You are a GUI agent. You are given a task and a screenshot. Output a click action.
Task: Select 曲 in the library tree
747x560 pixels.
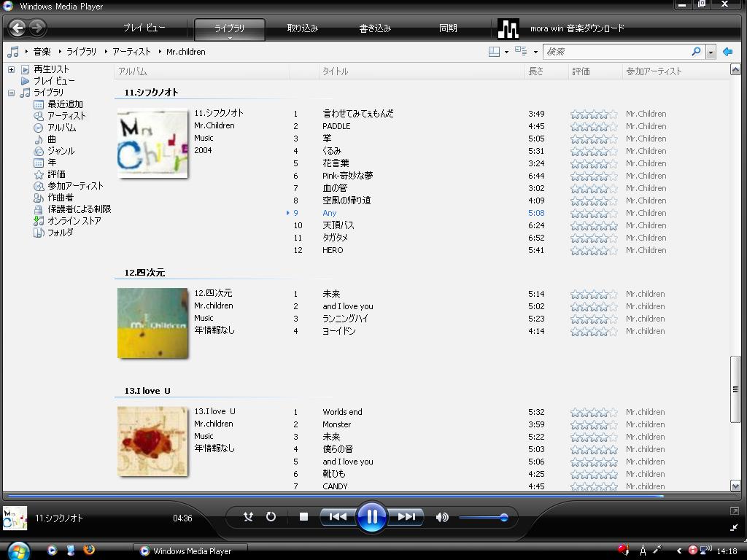[x=52, y=139]
